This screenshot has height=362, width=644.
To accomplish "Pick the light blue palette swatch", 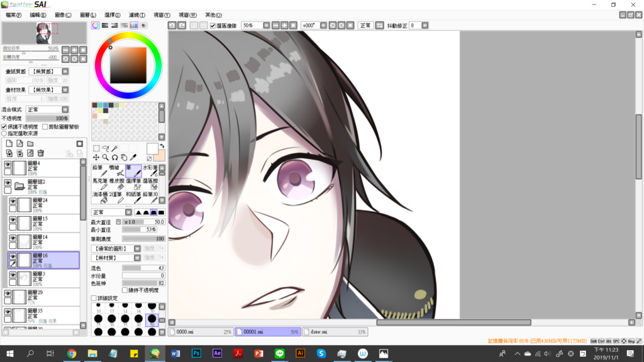I will coord(106,106).
